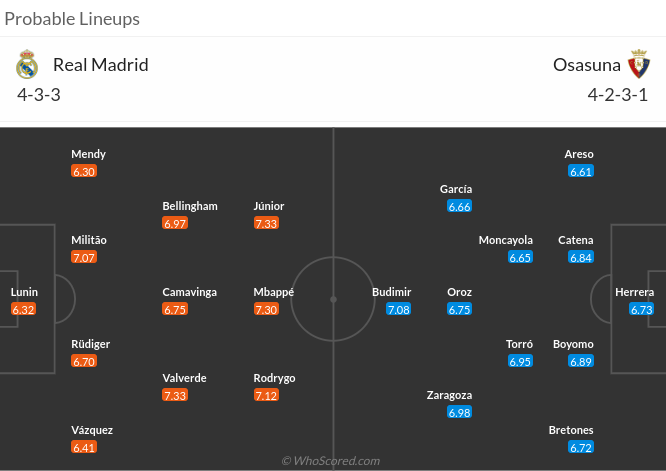The height and width of the screenshot is (471, 666).
Task: Click the Probable Lineups heading
Action: tap(72, 19)
